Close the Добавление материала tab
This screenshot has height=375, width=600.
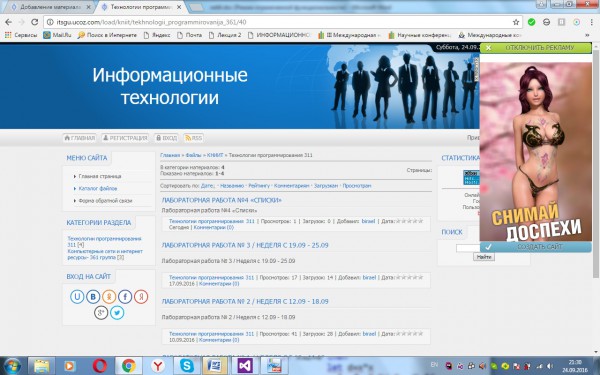pos(88,7)
